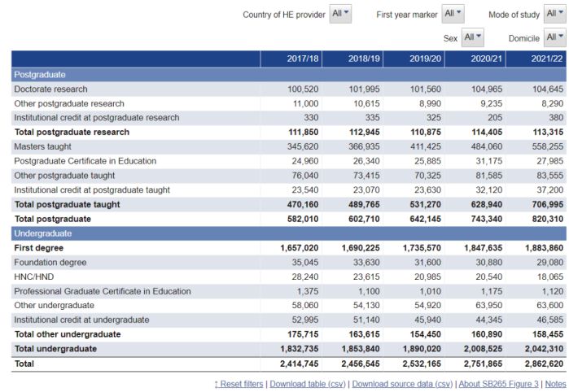
Task: Open the Notes link
Action: coord(556,384)
